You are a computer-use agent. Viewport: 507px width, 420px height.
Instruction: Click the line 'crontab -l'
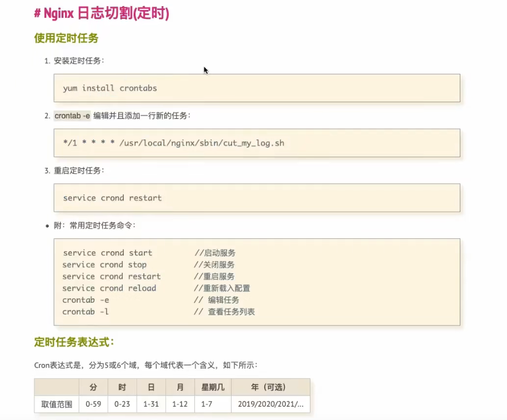tap(86, 312)
